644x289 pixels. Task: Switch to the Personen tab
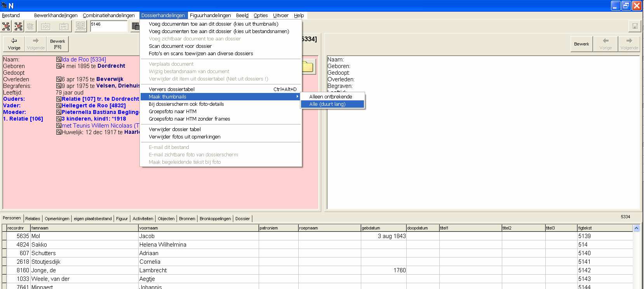click(x=12, y=218)
